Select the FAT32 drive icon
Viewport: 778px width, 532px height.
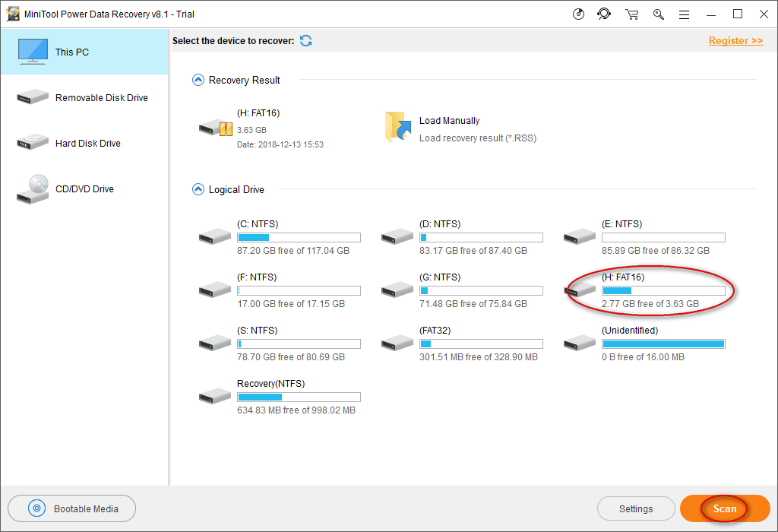[397, 343]
